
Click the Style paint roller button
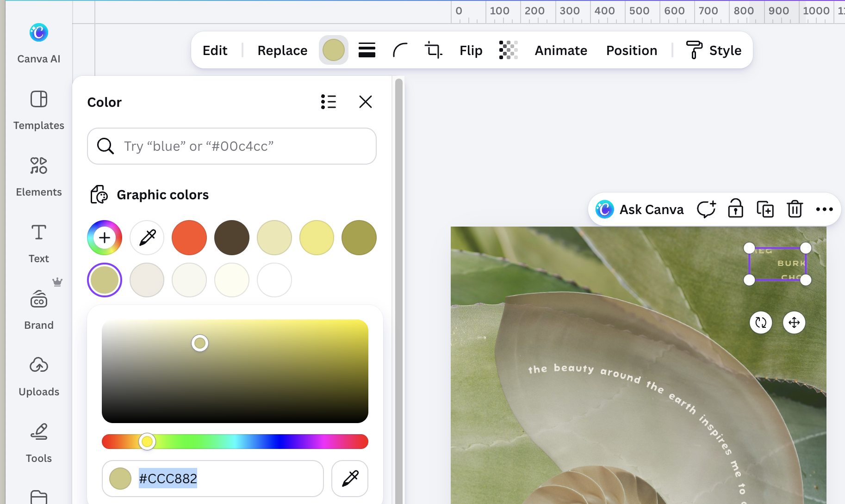click(714, 50)
